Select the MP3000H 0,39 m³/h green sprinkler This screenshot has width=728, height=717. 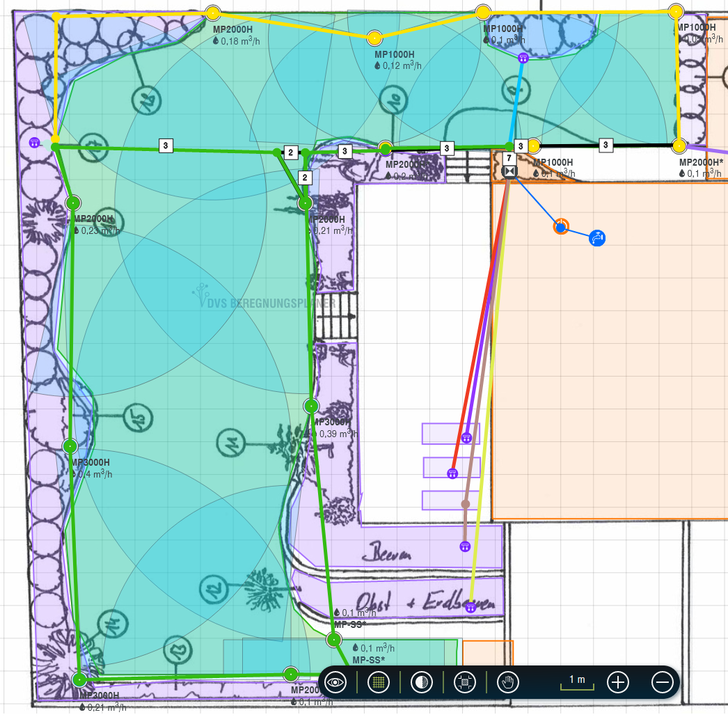(x=311, y=407)
